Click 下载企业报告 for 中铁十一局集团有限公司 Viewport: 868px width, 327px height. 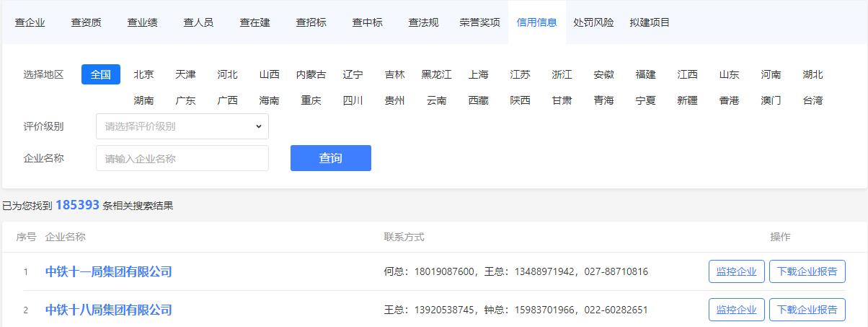tap(807, 271)
